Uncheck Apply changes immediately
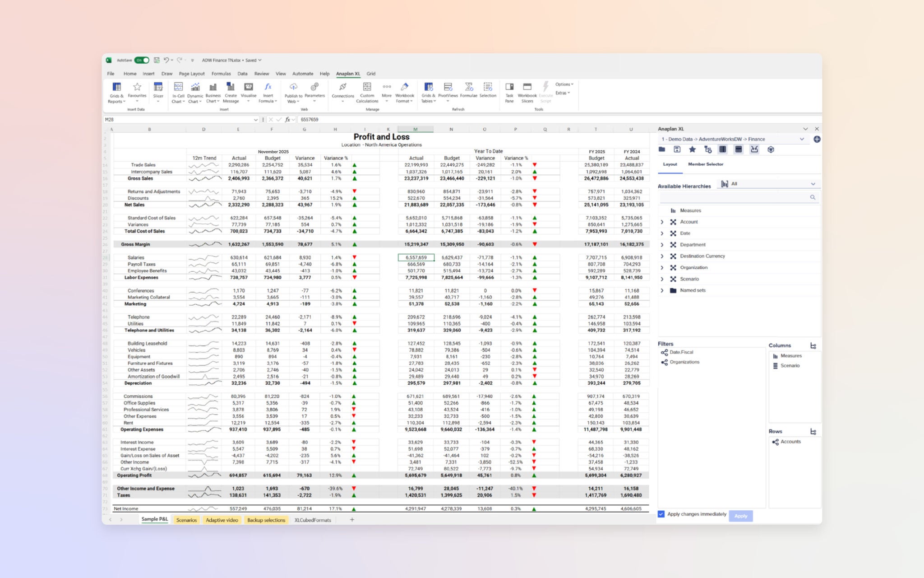Viewport: 924px width, 578px height. [x=661, y=514]
